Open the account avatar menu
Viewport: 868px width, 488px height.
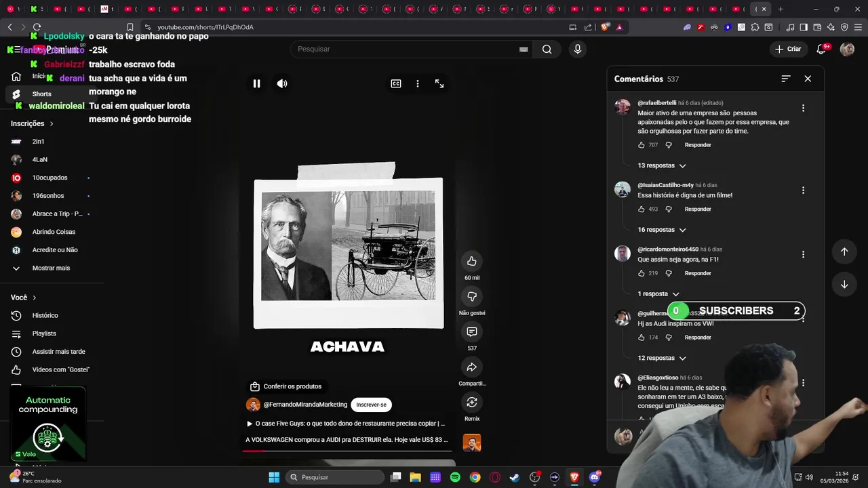pyautogui.click(x=847, y=49)
